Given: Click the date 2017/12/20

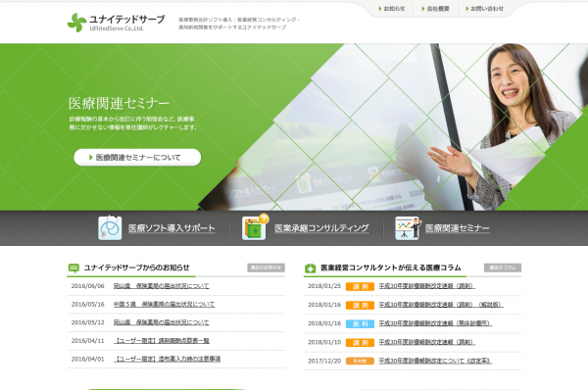Looking at the screenshot, I should 324,361.
